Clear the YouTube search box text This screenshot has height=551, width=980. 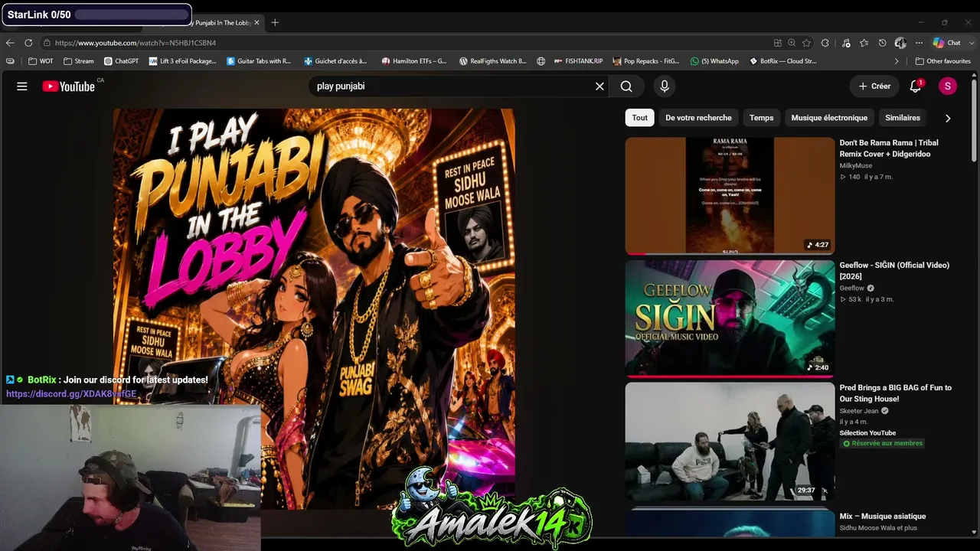click(599, 86)
